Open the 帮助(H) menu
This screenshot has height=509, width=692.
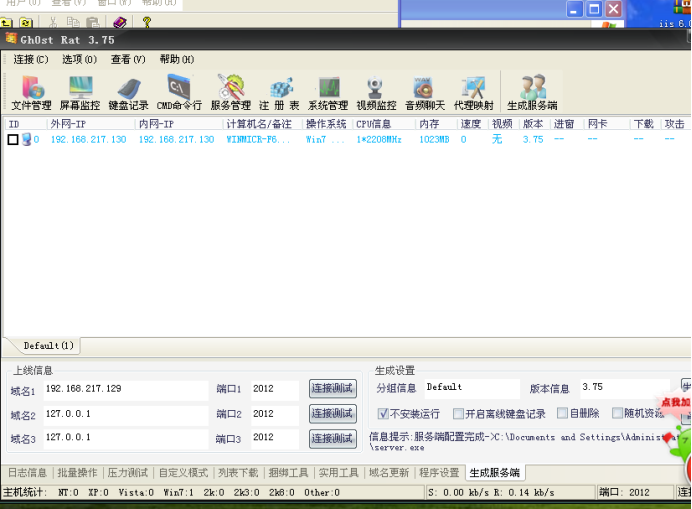pyautogui.click(x=177, y=60)
